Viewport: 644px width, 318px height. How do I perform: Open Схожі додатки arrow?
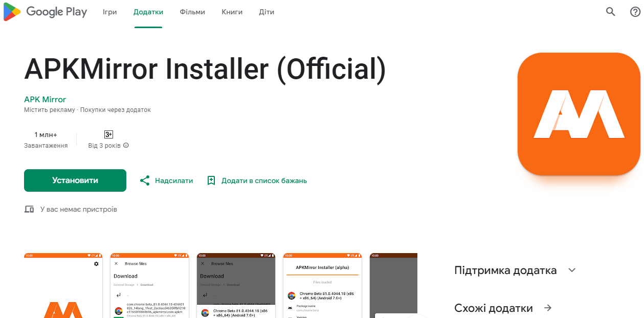point(548,308)
